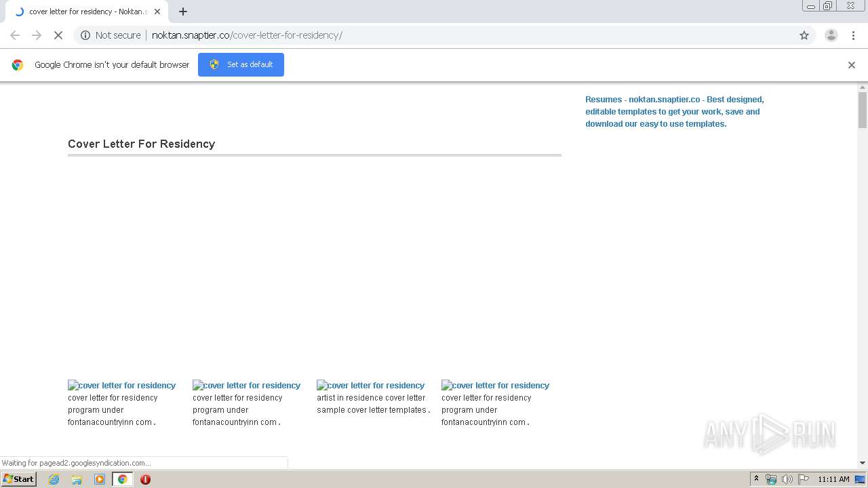Open first cover letter for residency image link
Viewport: 868px width, 488px height.
(x=121, y=385)
